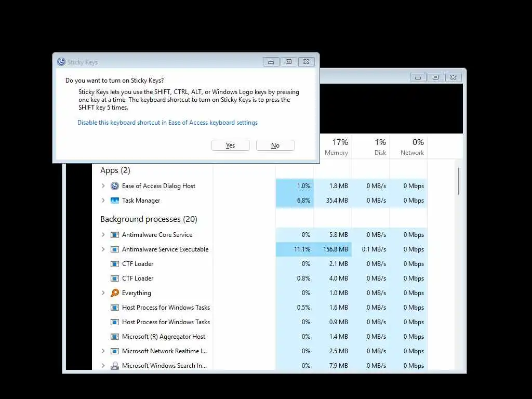Click the Task Manager vertical scrollbar thumb
Screen dimensions: 532x399
(x=459, y=181)
